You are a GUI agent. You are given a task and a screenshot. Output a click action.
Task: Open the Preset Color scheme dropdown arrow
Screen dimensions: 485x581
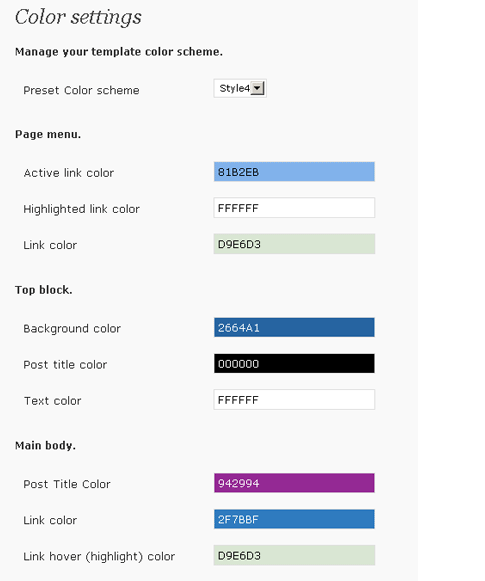click(257, 89)
